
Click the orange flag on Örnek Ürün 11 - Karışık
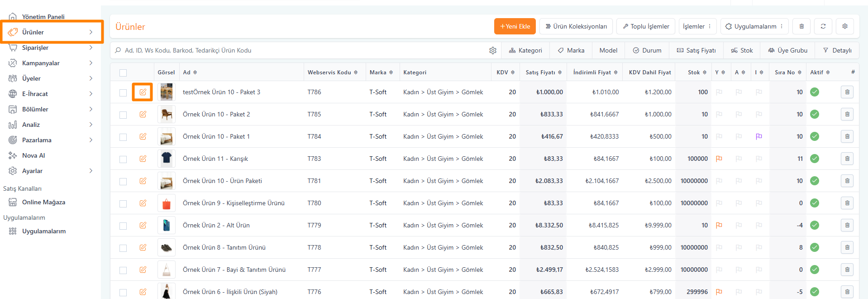pyautogui.click(x=719, y=159)
